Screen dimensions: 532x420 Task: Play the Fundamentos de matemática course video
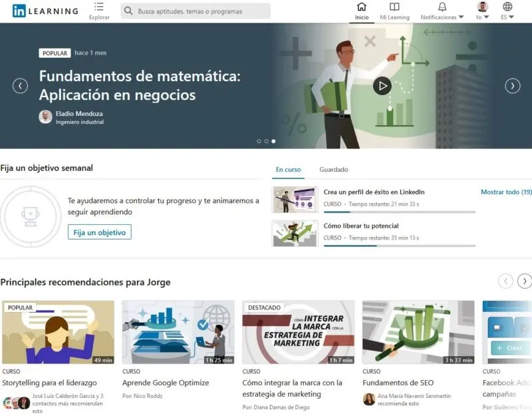pyautogui.click(x=383, y=86)
